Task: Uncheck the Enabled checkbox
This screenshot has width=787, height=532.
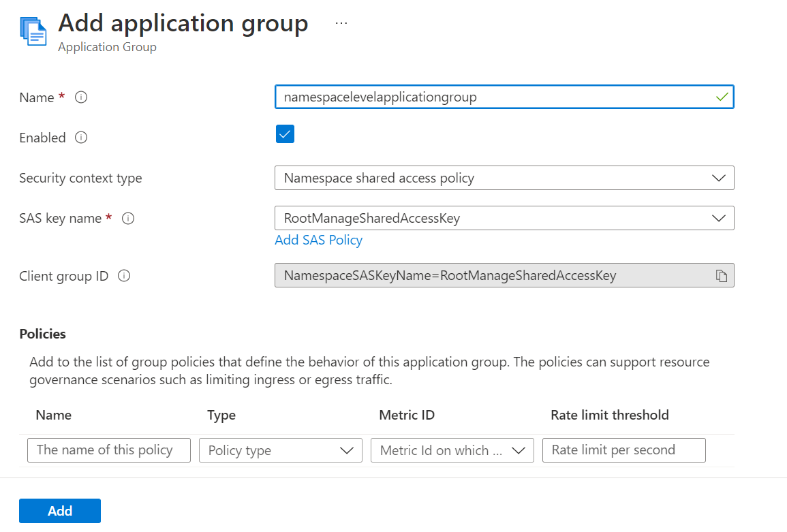Action: pyautogui.click(x=285, y=134)
